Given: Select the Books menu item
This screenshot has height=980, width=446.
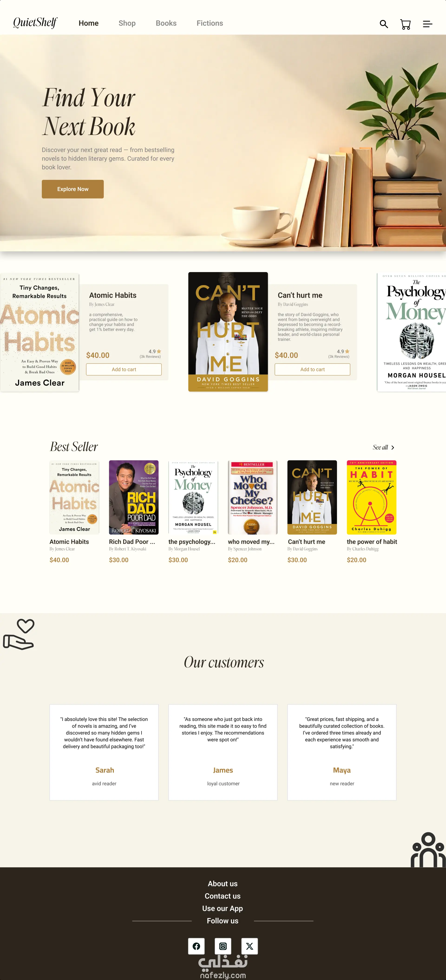Looking at the screenshot, I should (x=166, y=23).
